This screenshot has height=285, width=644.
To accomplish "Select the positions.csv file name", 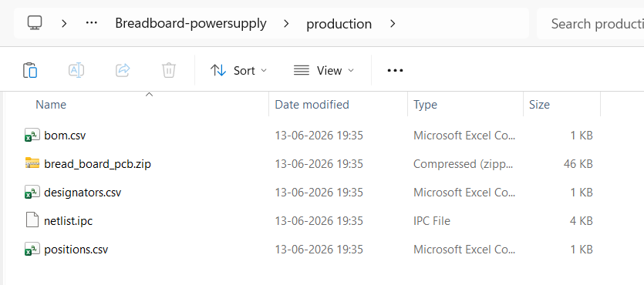I will (76, 250).
